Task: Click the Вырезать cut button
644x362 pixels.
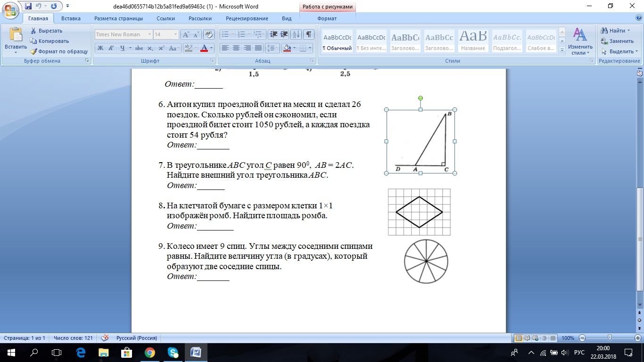Action: (x=46, y=31)
